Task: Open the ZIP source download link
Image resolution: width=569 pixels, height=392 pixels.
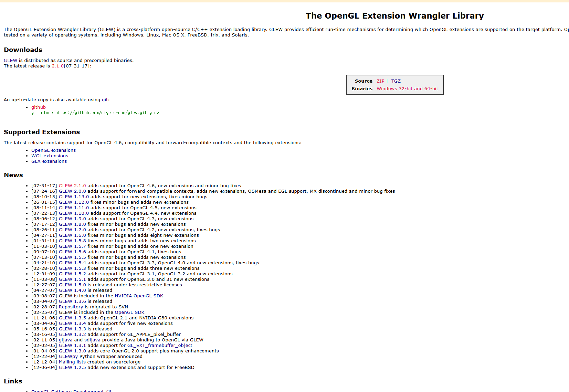Action: 380,81
